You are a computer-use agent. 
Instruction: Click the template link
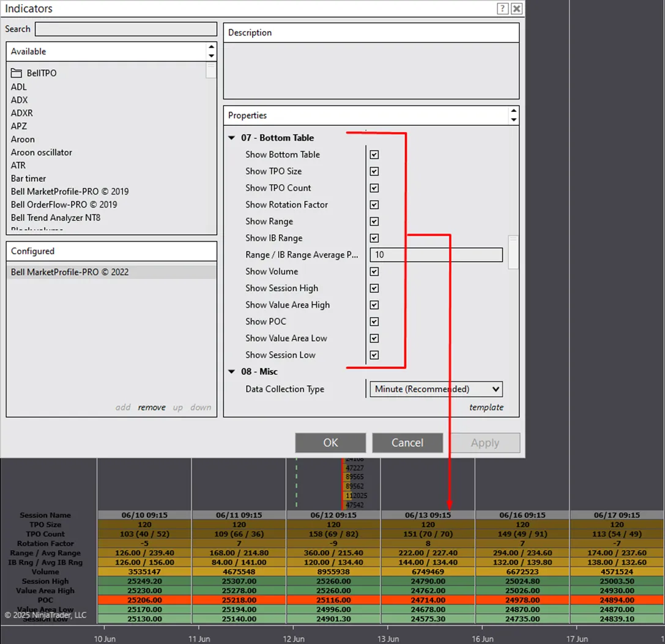[486, 407]
